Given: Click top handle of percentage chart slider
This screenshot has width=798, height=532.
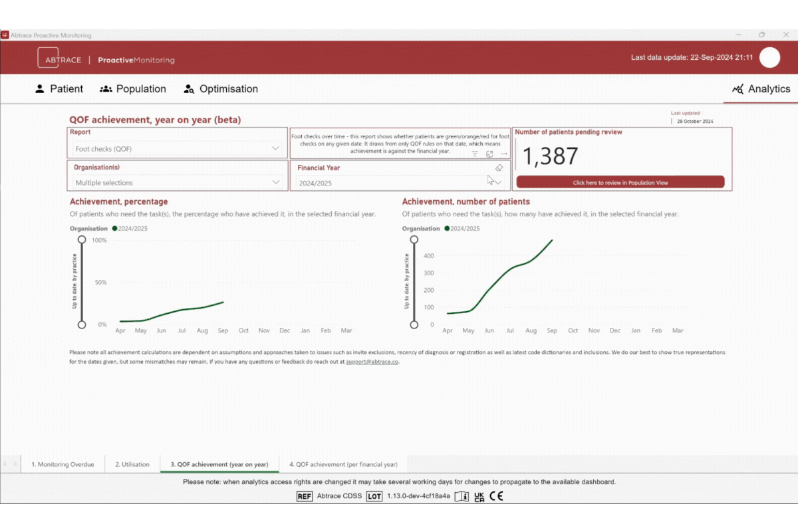Looking at the screenshot, I should pos(82,239).
